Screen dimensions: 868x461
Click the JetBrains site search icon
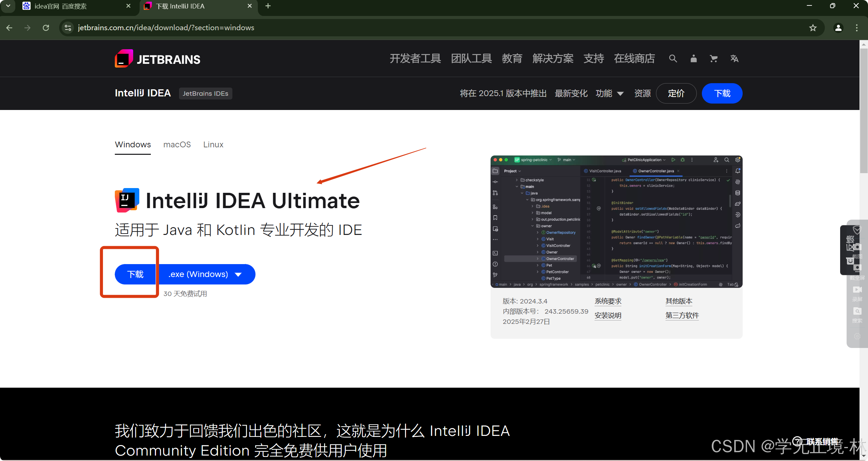(673, 59)
